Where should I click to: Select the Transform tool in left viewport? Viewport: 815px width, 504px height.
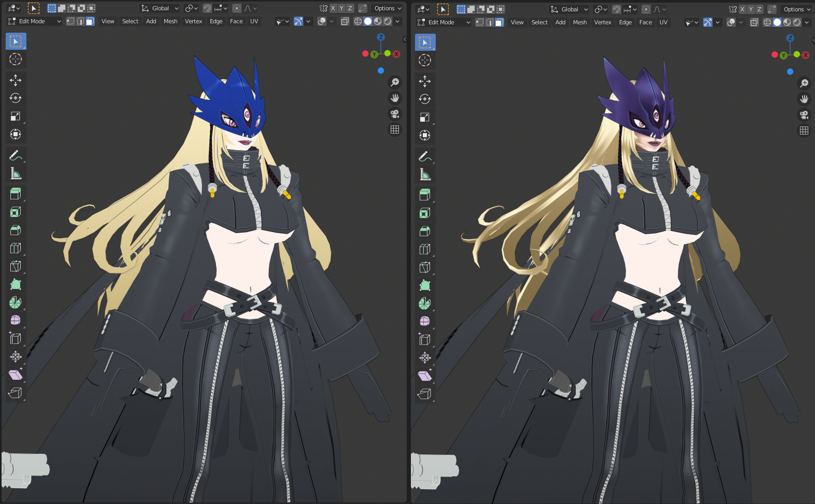16,134
